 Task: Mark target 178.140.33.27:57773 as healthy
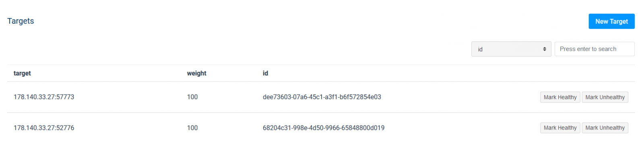560,97
